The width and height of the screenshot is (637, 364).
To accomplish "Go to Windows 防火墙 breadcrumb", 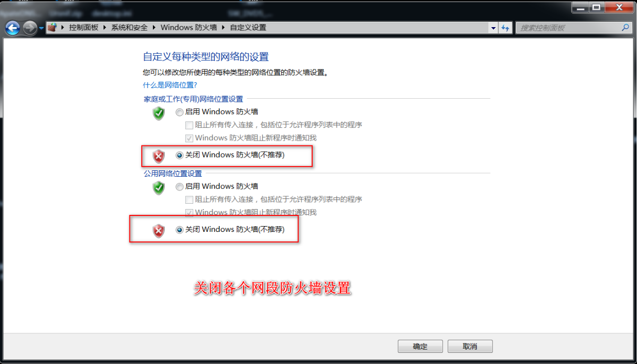I will pyautogui.click(x=188, y=28).
